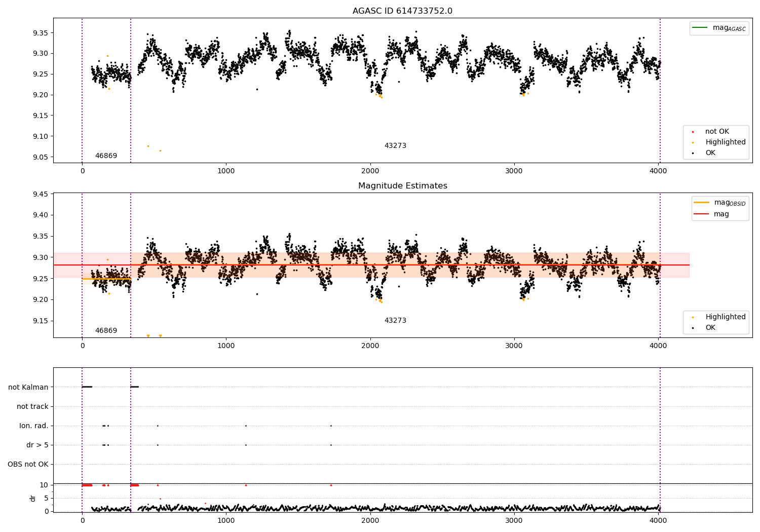The width and height of the screenshot is (760, 532).
Task: Click the 'not Kalman' marker cluster at time zero
Action: (x=87, y=387)
